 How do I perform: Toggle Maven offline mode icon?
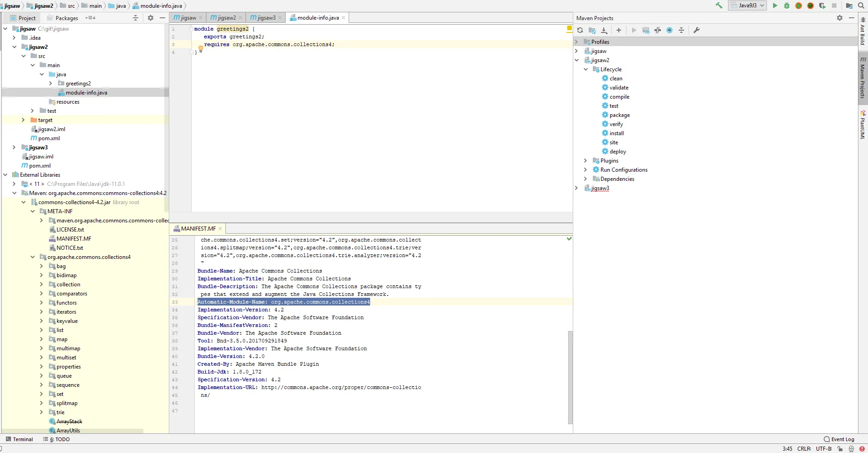[x=658, y=30]
